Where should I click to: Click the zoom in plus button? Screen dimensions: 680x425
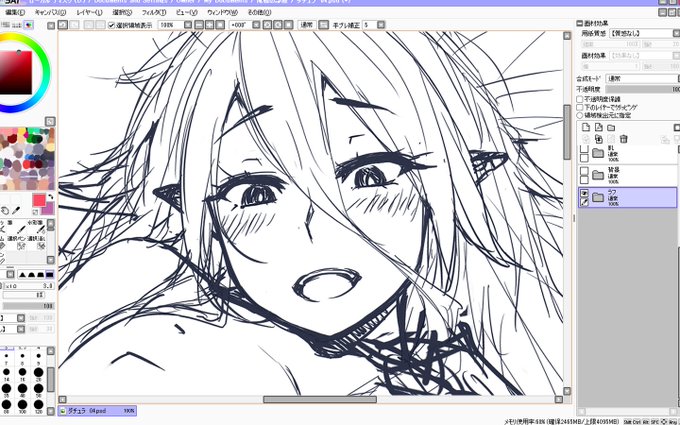[209, 25]
